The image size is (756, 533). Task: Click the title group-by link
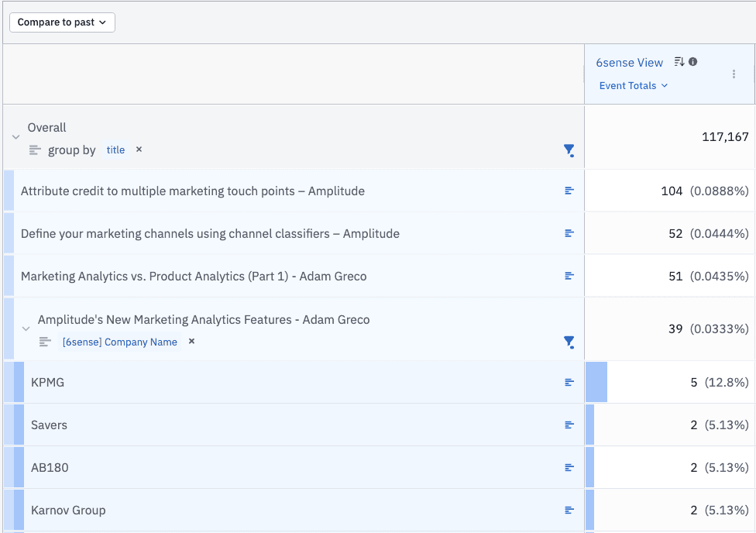pos(115,150)
